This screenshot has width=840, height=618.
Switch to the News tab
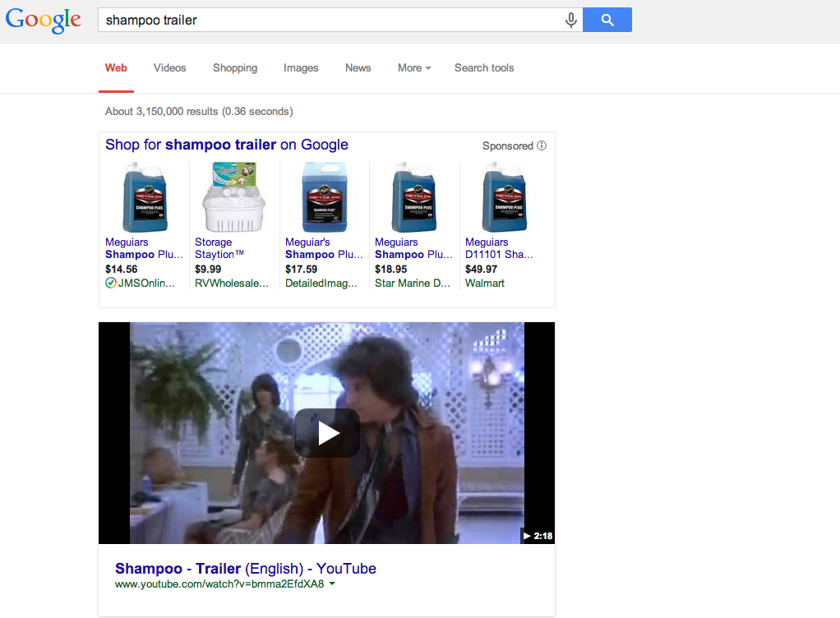[358, 68]
